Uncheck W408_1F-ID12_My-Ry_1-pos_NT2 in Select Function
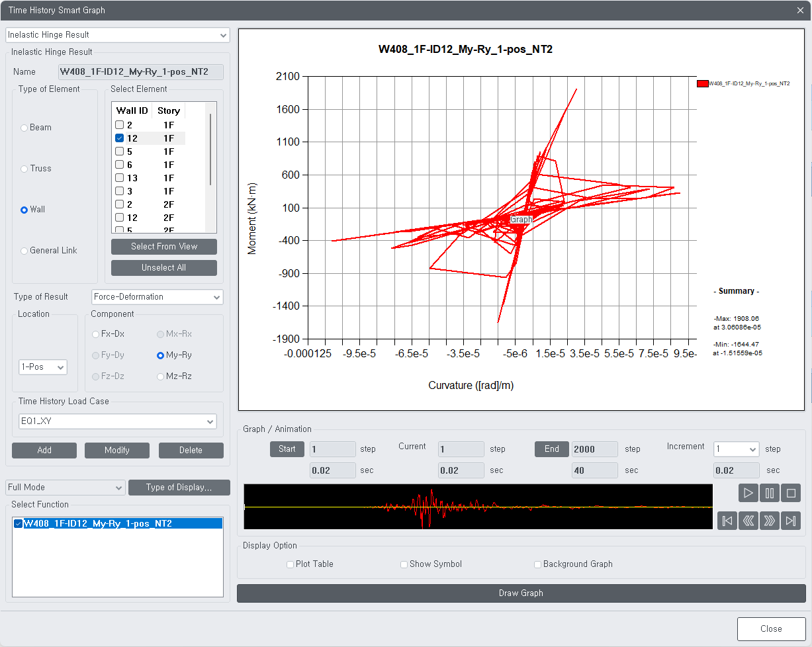 (18, 523)
